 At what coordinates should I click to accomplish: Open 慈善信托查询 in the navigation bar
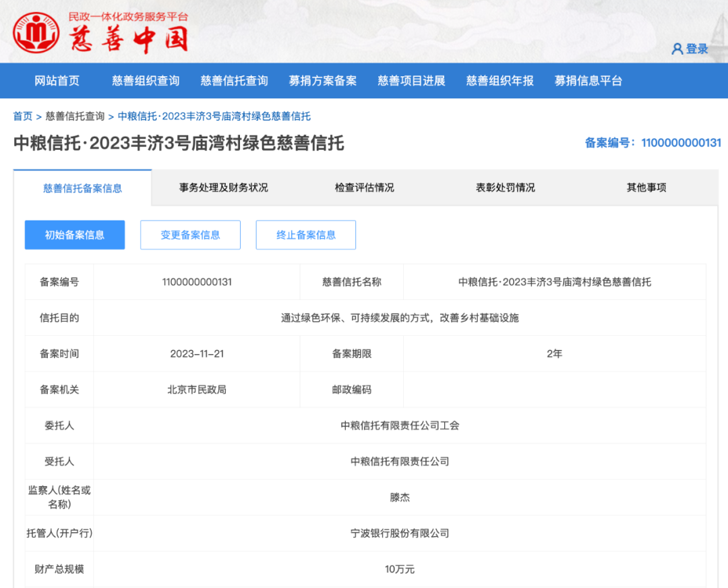tap(234, 81)
